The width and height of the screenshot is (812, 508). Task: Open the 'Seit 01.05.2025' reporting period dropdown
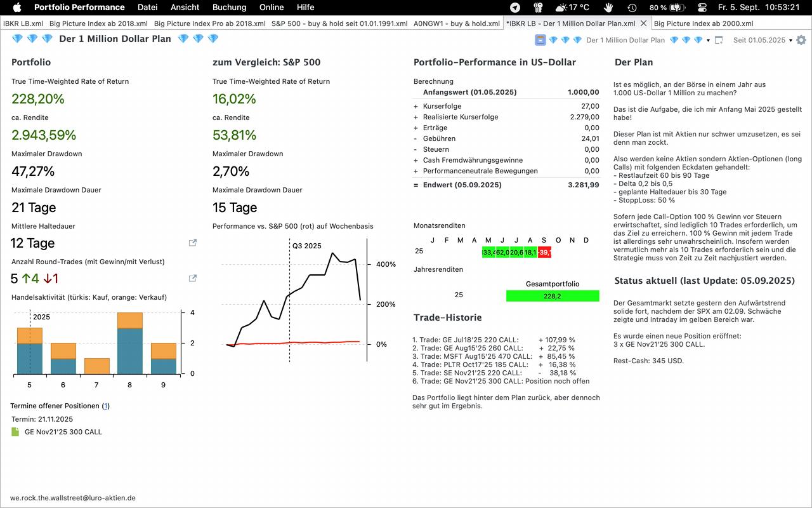pyautogui.click(x=762, y=40)
